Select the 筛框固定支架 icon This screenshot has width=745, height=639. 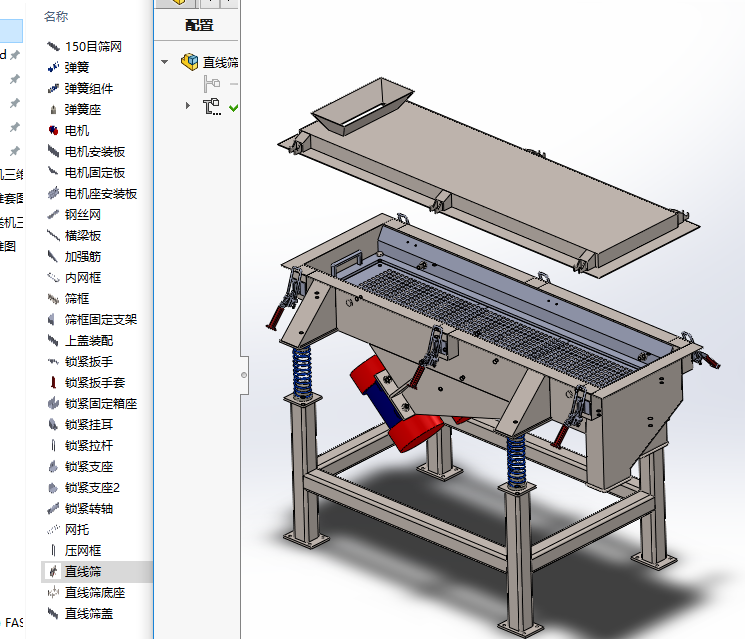tap(53, 320)
